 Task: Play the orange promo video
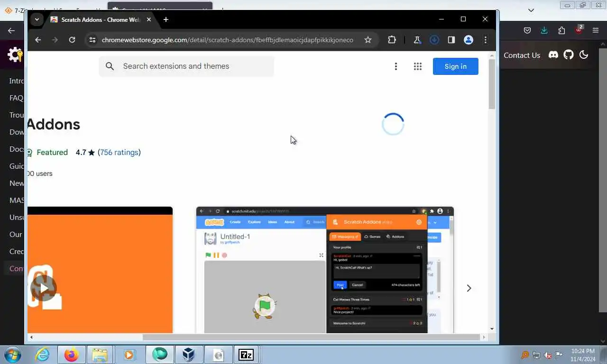(x=44, y=288)
